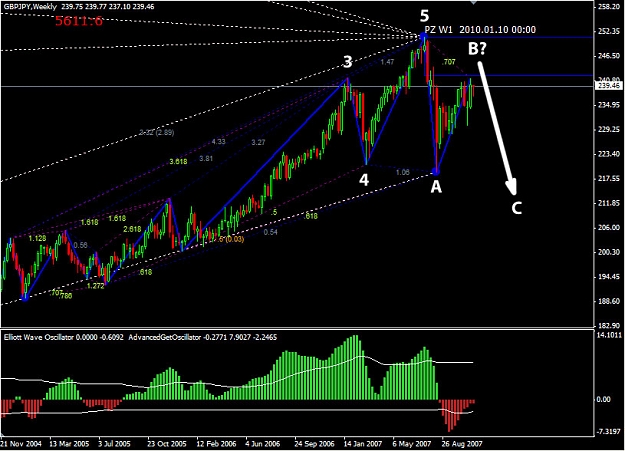Viewport: 625px width, 451px height.
Task: Click the 4.33 ratio label
Action: point(218,142)
